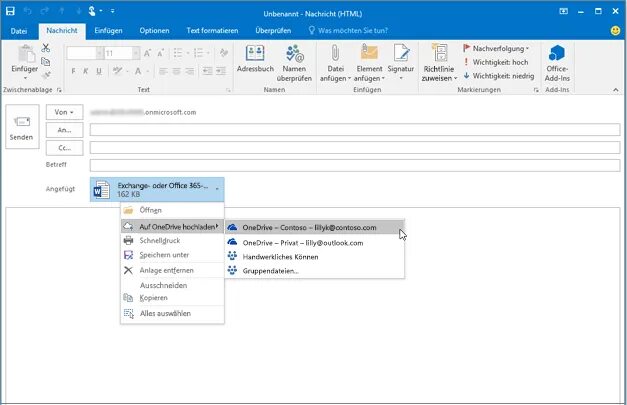Click the Cc... button
The height and width of the screenshot is (405, 627).
pos(64,148)
